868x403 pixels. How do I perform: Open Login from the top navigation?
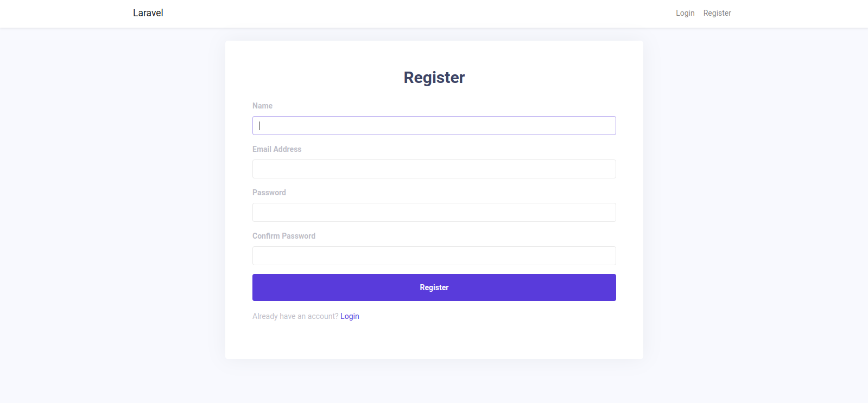(x=685, y=13)
